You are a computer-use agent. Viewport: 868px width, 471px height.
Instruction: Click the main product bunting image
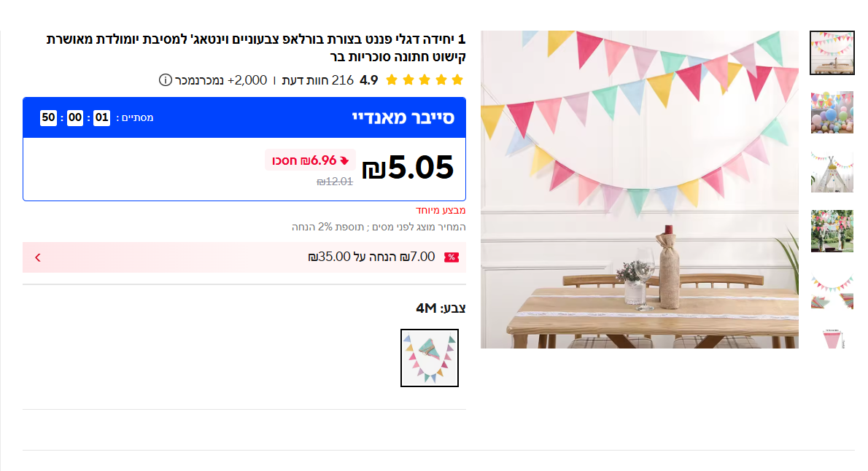click(x=639, y=190)
